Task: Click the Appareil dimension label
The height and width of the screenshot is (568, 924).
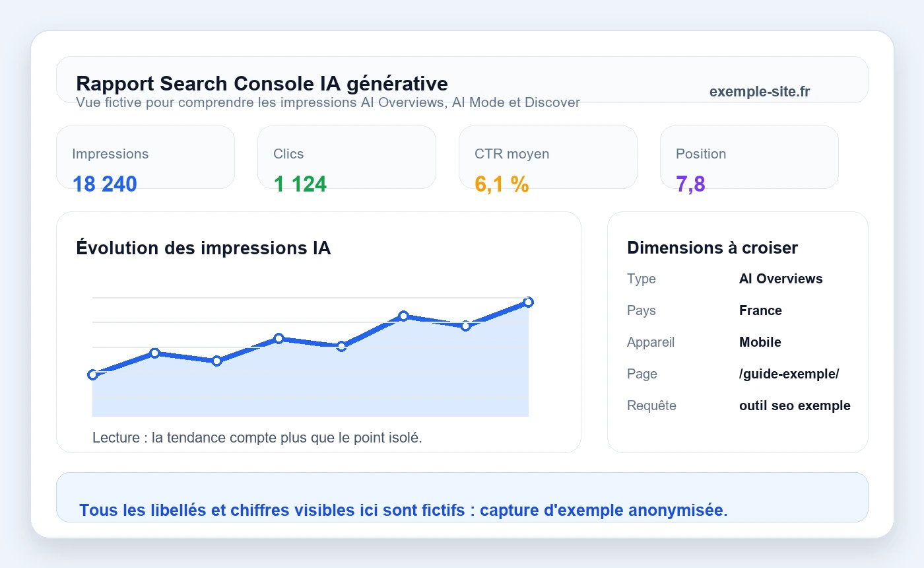Action: (x=651, y=342)
